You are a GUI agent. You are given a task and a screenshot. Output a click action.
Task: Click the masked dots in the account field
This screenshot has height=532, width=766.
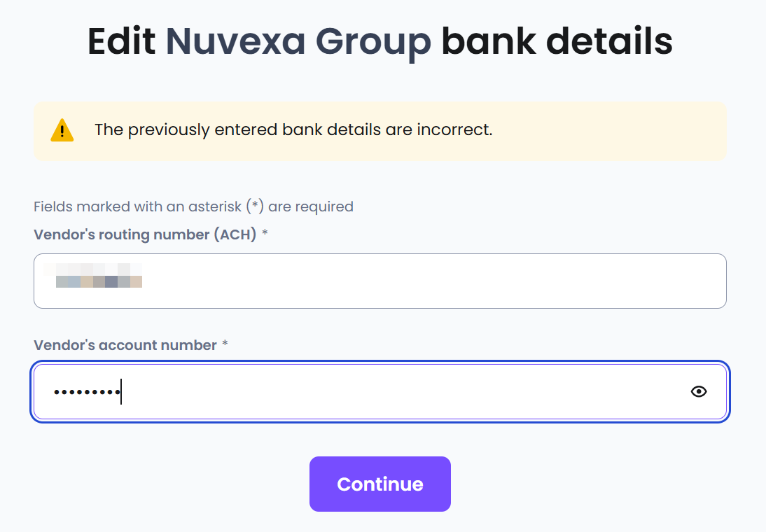[86, 392]
